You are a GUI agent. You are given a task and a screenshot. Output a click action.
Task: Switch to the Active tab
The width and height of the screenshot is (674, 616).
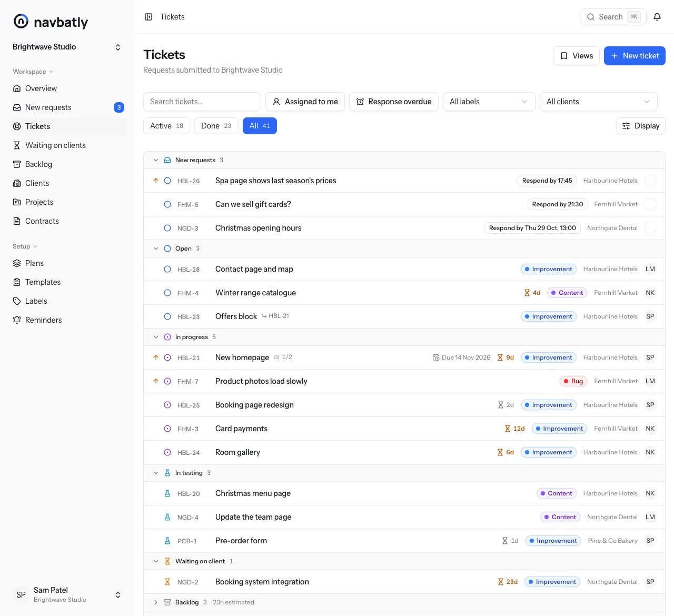point(166,126)
